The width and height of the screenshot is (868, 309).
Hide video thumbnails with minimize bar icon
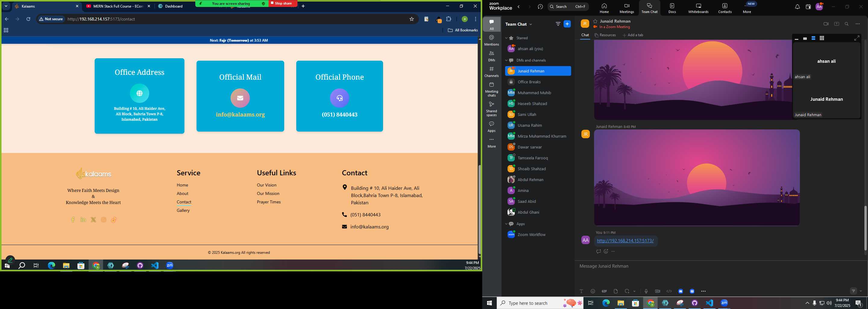797,39
